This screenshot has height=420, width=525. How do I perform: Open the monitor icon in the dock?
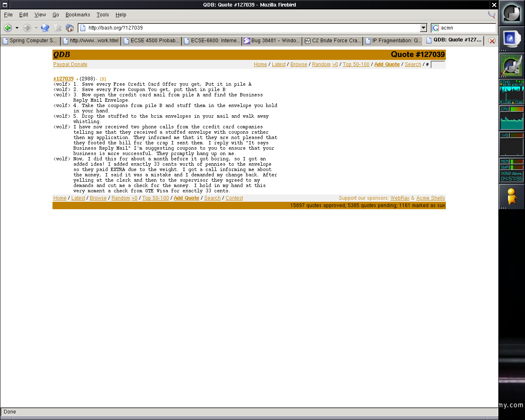[x=511, y=39]
